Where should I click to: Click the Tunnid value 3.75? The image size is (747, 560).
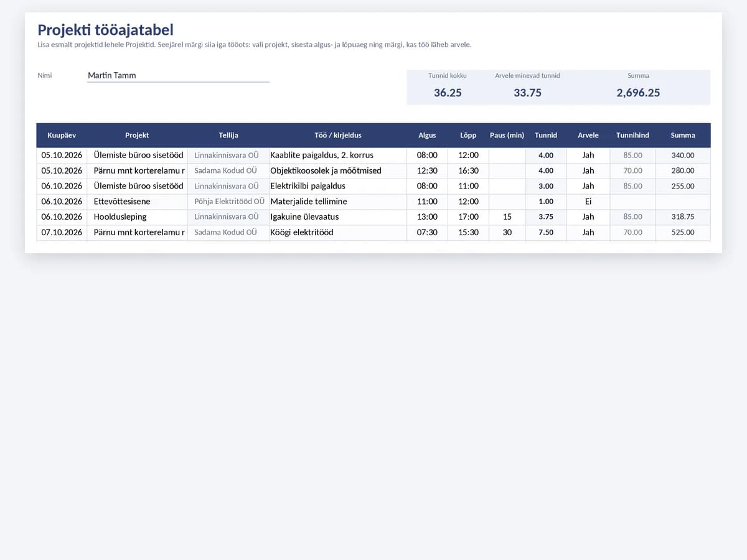click(x=546, y=217)
